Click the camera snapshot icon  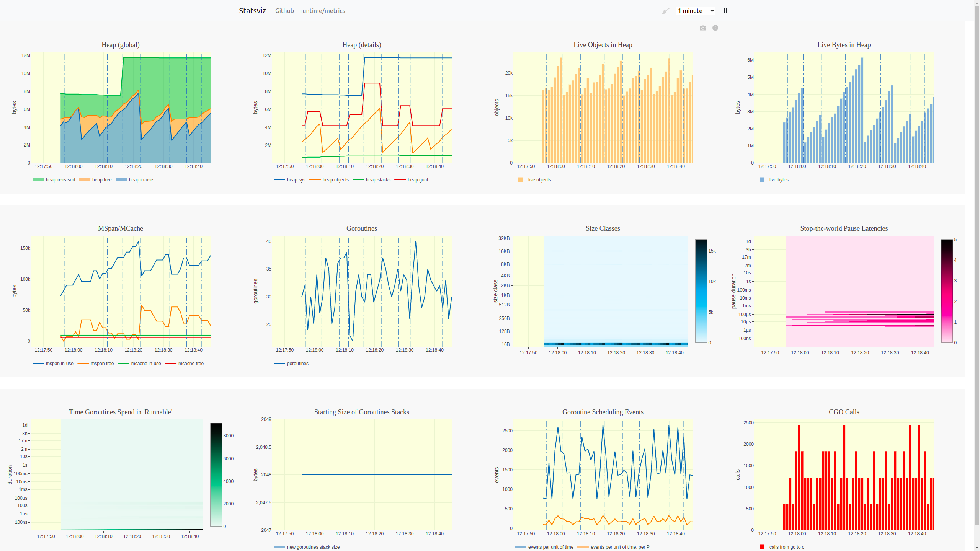point(702,28)
